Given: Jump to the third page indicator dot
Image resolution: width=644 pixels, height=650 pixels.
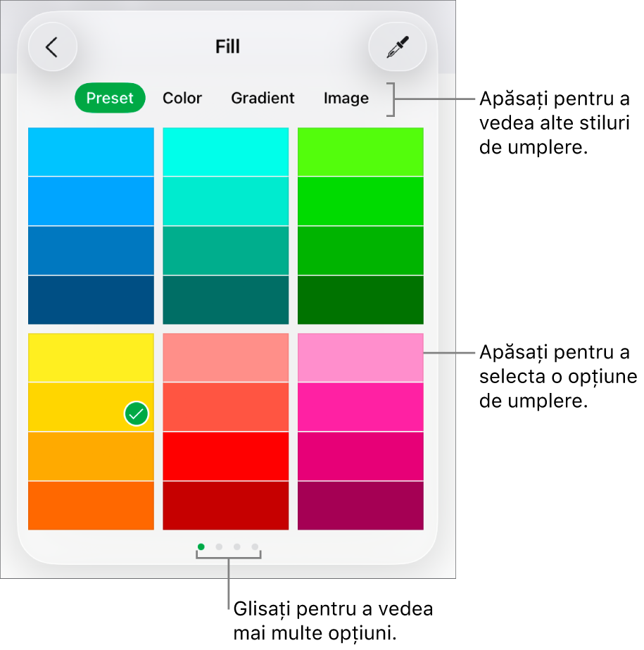Looking at the screenshot, I should pyautogui.click(x=237, y=546).
